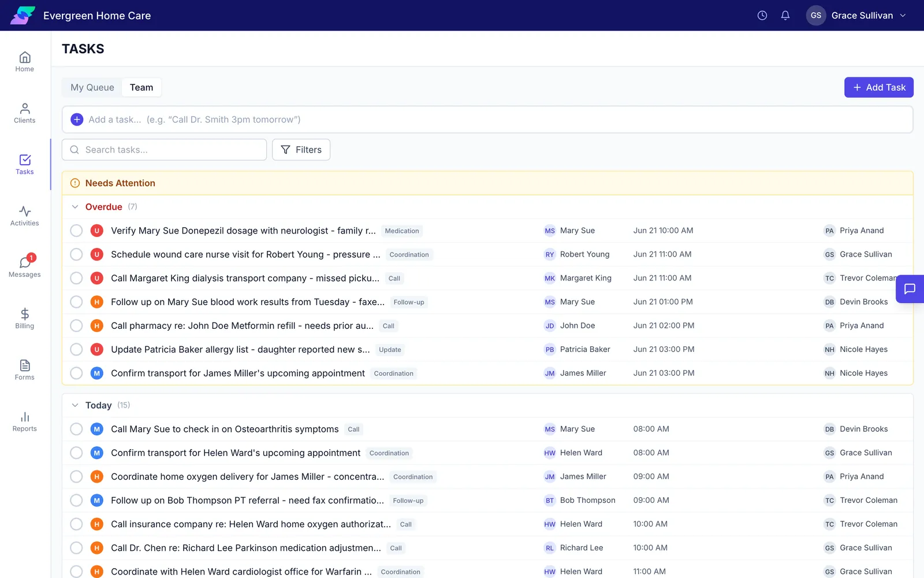Click the Follow-up tag on blood work task
The width and height of the screenshot is (924, 578).
point(409,302)
